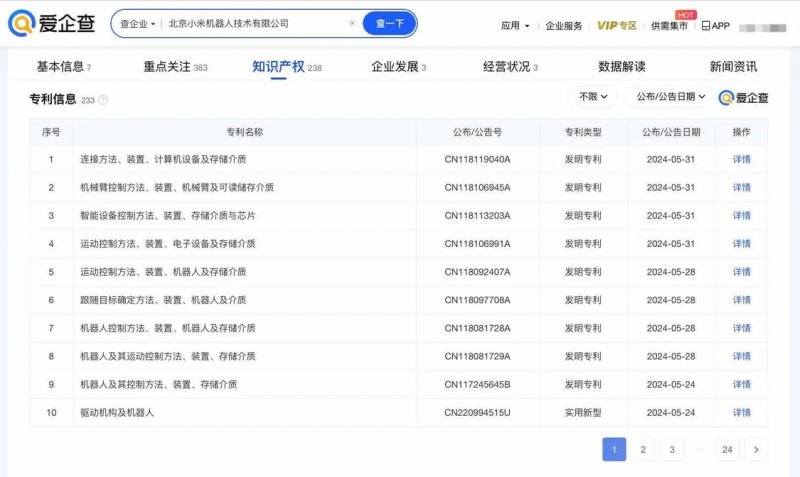Open 详情 for patent CN118113203A
Viewport: 800px width, 477px height.
point(741,215)
